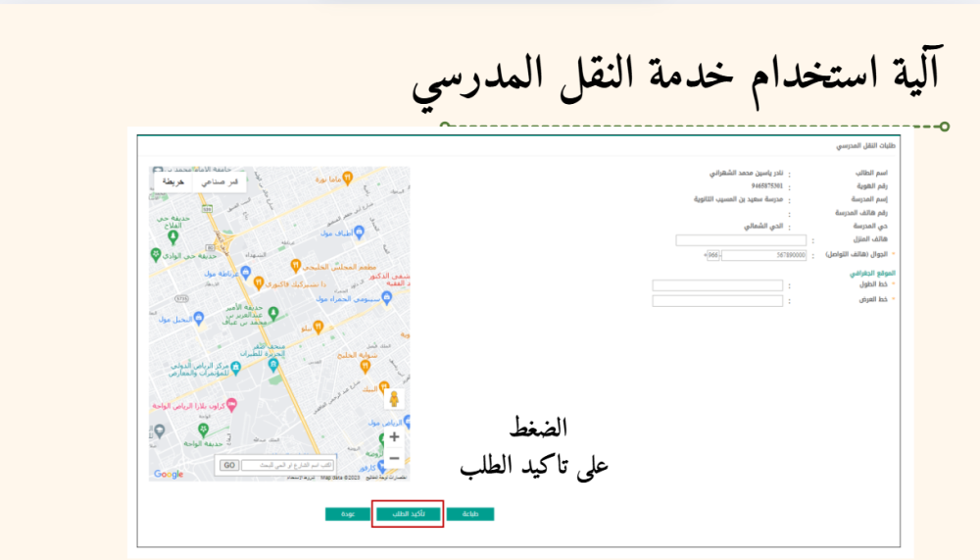Screen dimensions: 980x560
Task: Click the GO button in map search
Action: click(229, 465)
